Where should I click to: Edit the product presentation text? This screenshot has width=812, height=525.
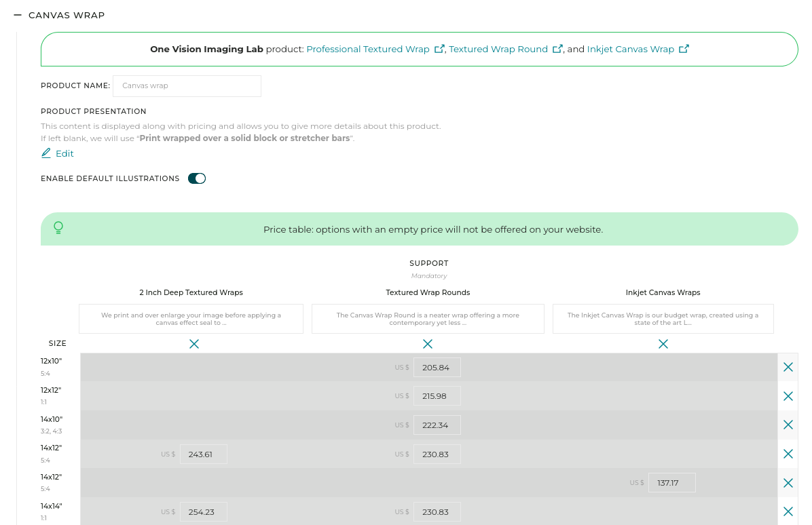point(58,153)
